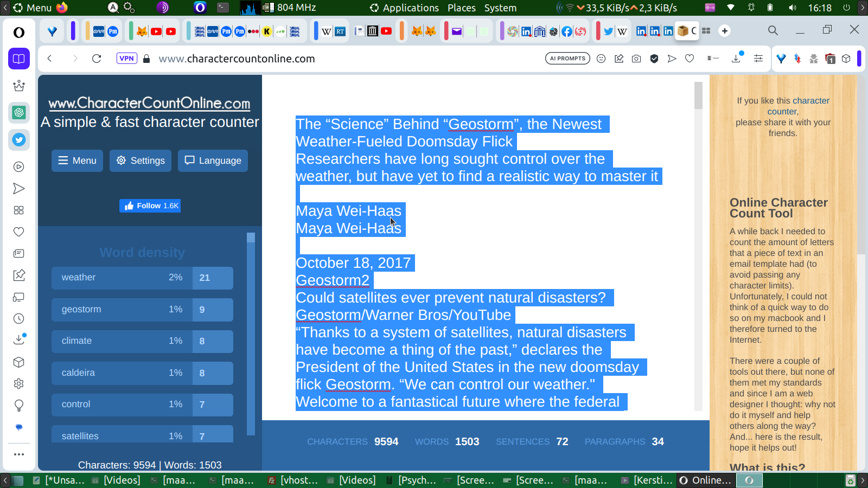Click inside the text box at 'October 18, 2017'
This screenshot has height=488, width=868.
pyautogui.click(x=353, y=263)
